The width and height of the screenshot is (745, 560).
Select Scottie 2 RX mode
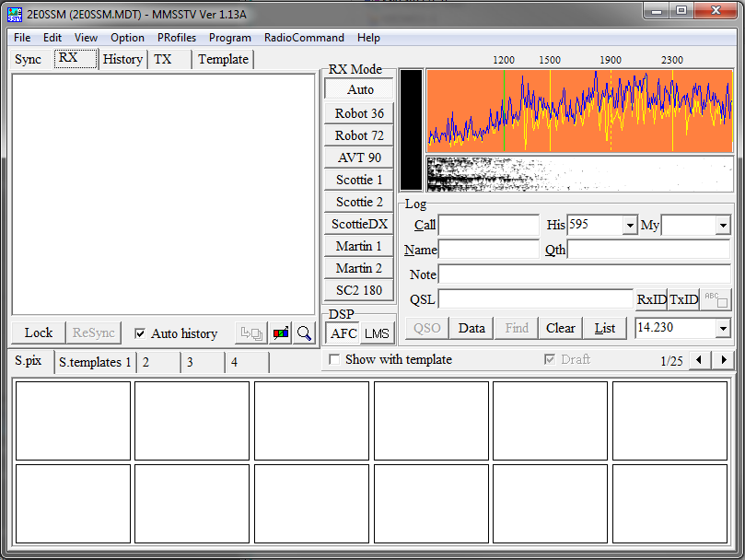[x=359, y=202]
